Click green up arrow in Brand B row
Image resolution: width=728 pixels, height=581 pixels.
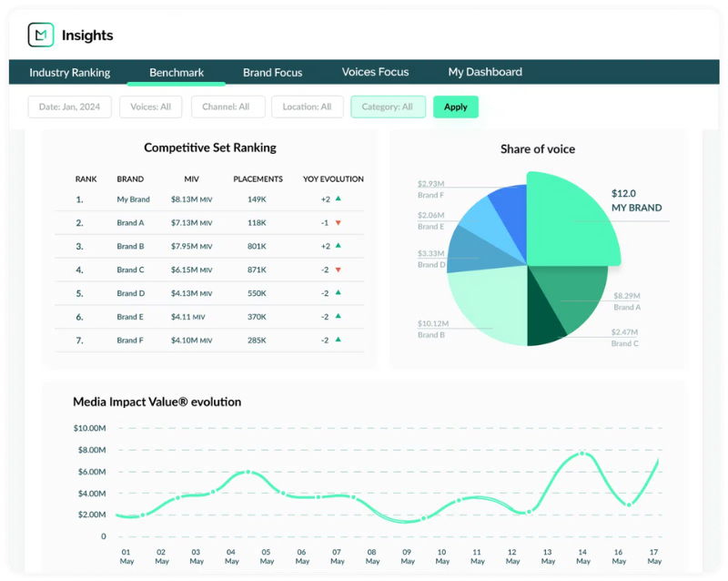click(x=338, y=246)
